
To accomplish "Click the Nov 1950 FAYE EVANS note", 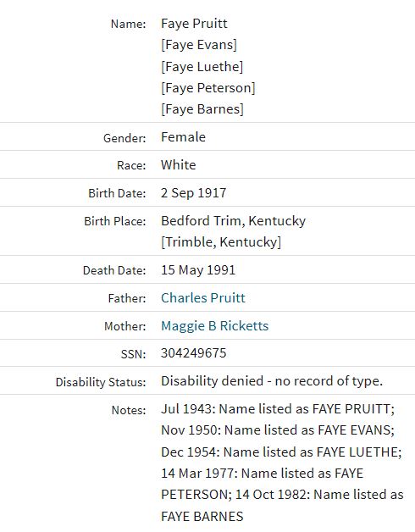I will (278, 430).
